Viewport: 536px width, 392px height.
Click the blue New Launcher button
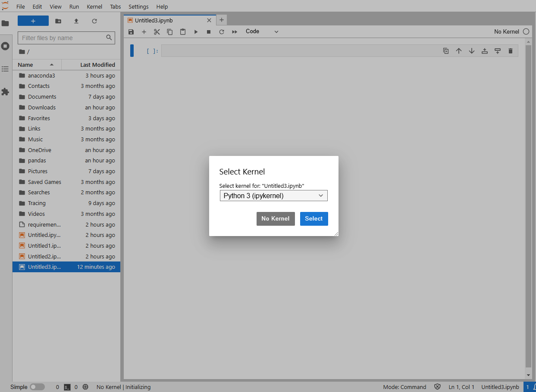point(33,21)
